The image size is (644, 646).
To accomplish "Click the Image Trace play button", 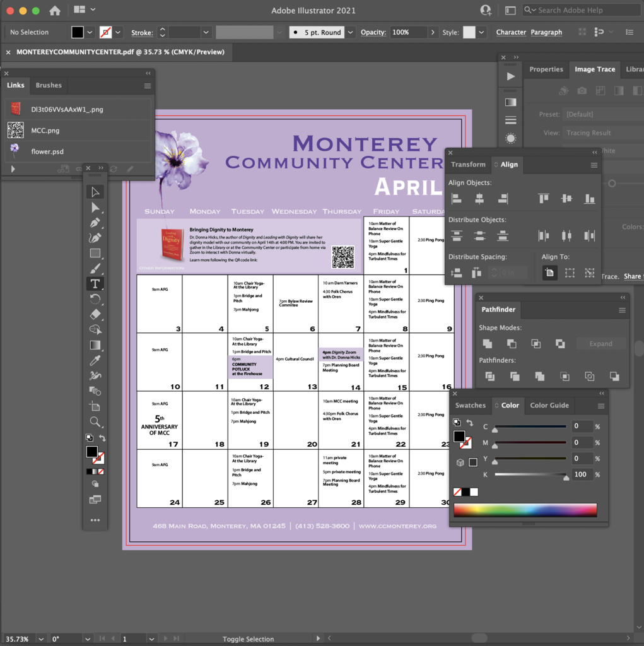I will click(510, 76).
